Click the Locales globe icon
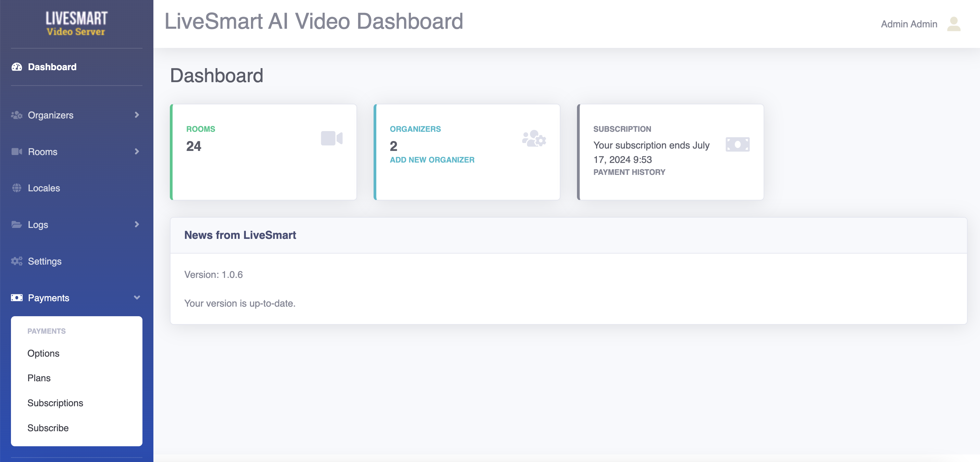Image resolution: width=980 pixels, height=462 pixels. click(x=17, y=188)
